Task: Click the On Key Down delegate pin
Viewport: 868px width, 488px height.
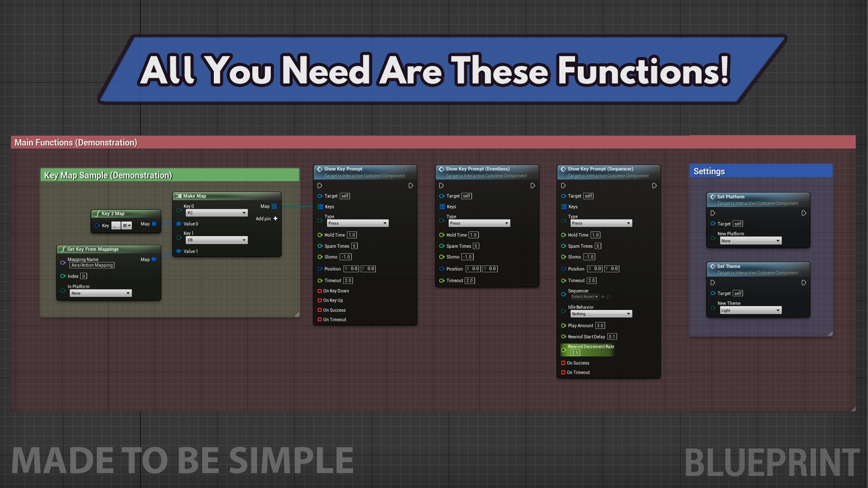Action: pos(320,291)
